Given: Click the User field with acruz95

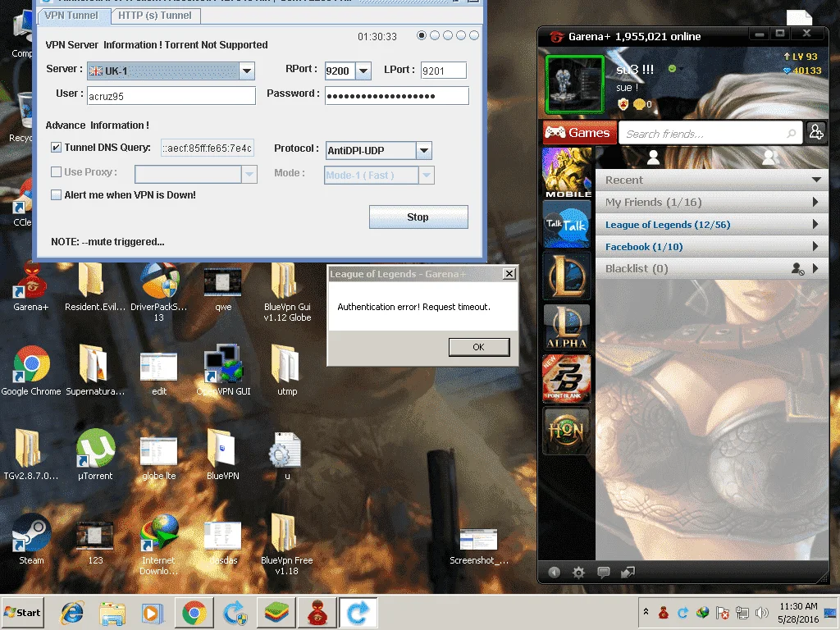Looking at the screenshot, I should [171, 96].
